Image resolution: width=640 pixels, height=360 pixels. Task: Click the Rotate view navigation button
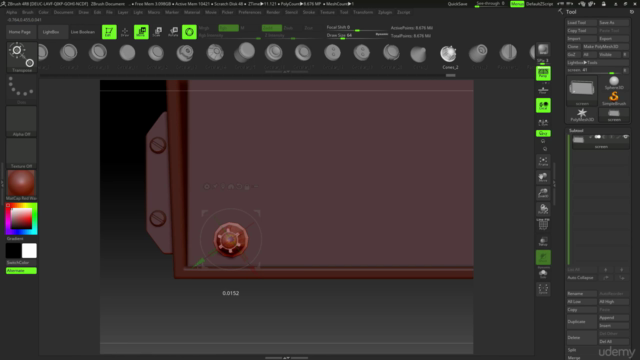click(543, 209)
